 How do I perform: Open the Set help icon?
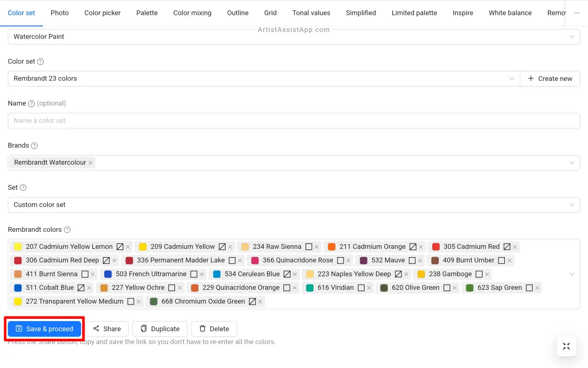(23, 188)
